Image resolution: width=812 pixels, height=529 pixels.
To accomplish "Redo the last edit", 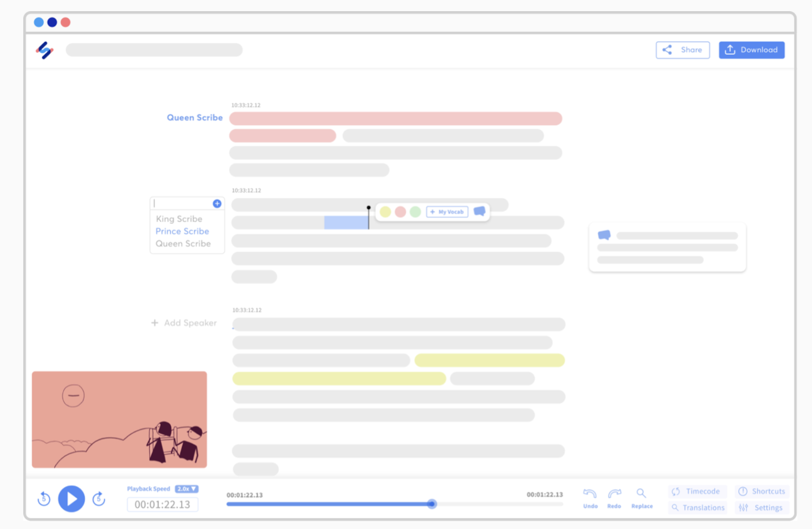I will (614, 498).
